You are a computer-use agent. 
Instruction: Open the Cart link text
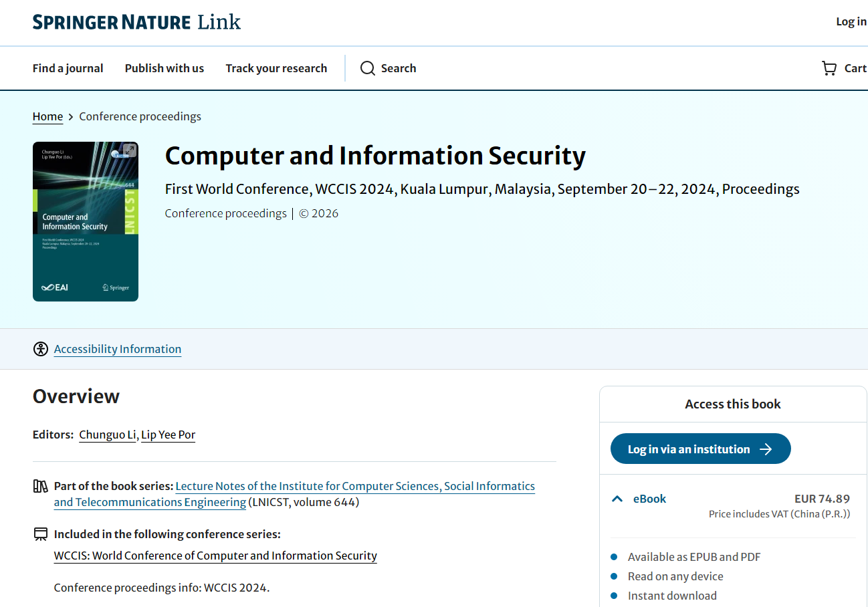click(x=856, y=68)
